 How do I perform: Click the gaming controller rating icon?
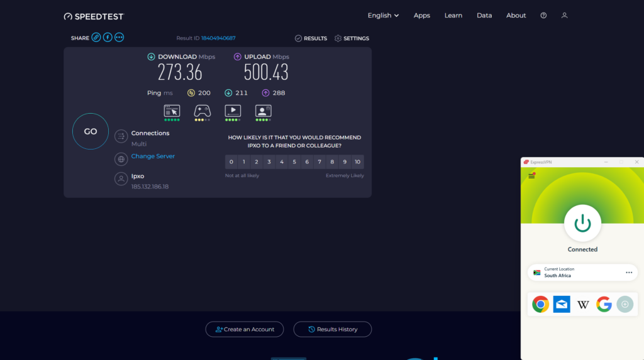[x=202, y=112]
